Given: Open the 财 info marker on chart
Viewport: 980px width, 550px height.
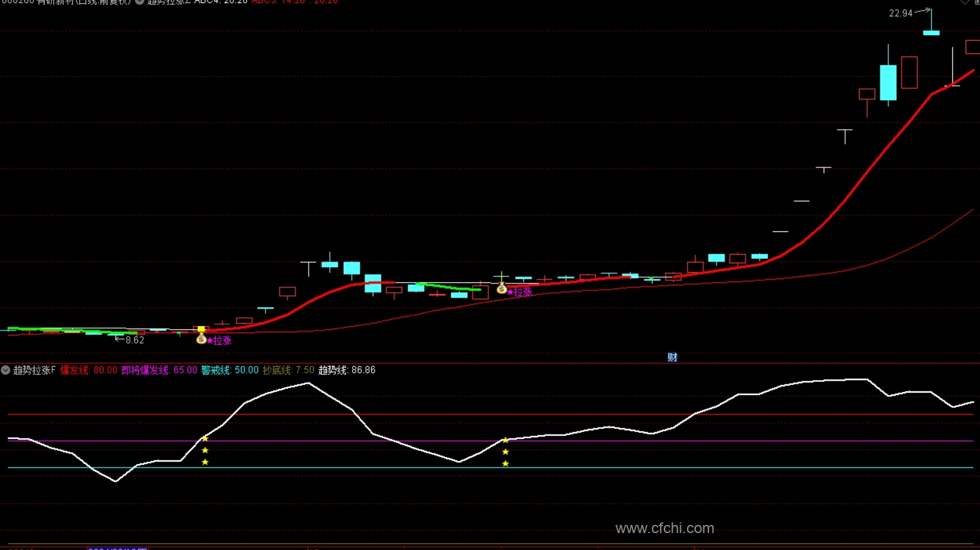Looking at the screenshot, I should (672, 357).
